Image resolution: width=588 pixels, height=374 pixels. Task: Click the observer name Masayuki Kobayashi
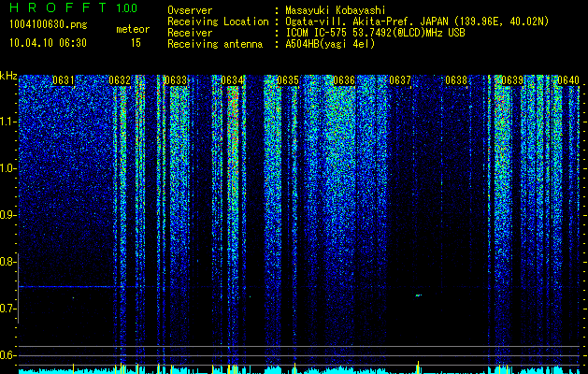tap(336, 10)
